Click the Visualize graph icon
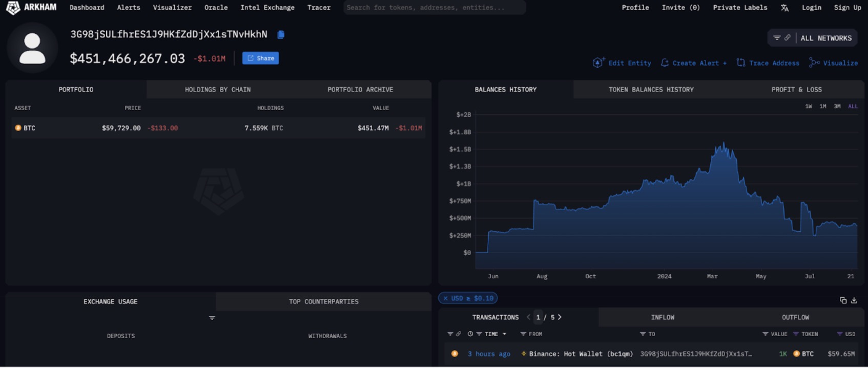The width and height of the screenshot is (868, 369). coord(814,63)
